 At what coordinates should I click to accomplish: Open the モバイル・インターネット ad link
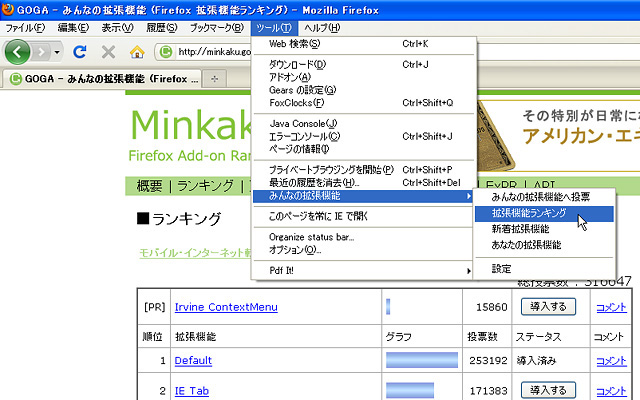(x=195, y=253)
